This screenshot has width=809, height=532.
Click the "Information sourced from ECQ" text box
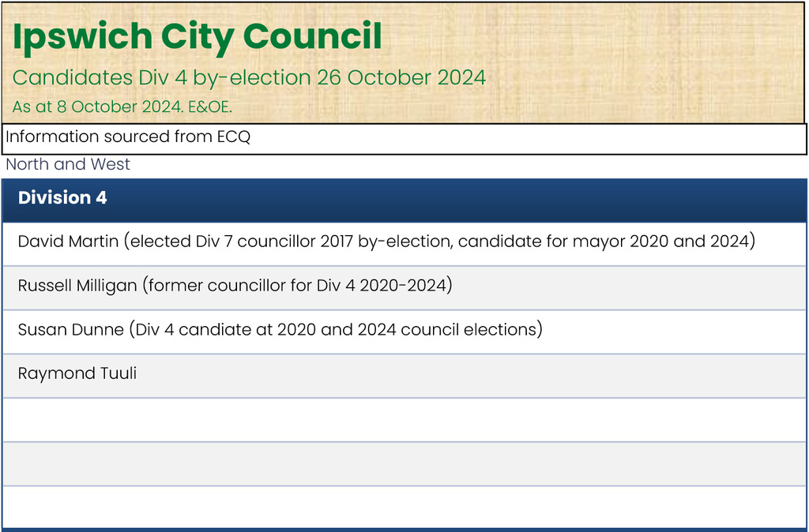403,137
